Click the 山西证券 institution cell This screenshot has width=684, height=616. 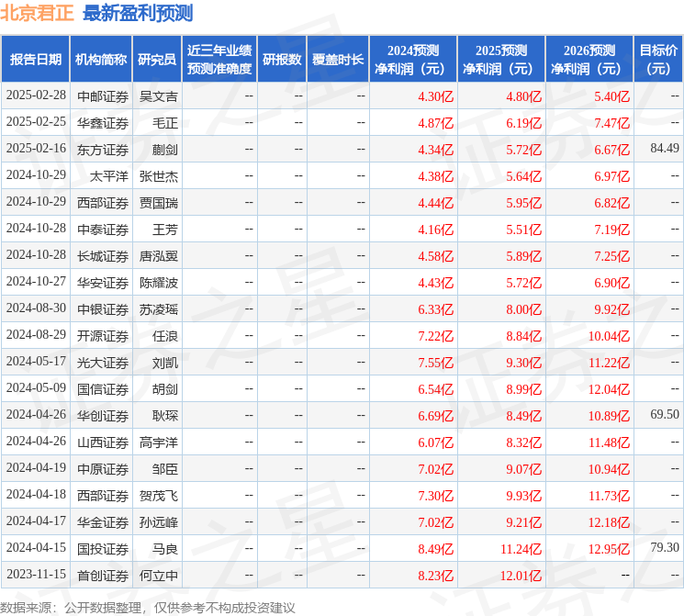point(103,442)
